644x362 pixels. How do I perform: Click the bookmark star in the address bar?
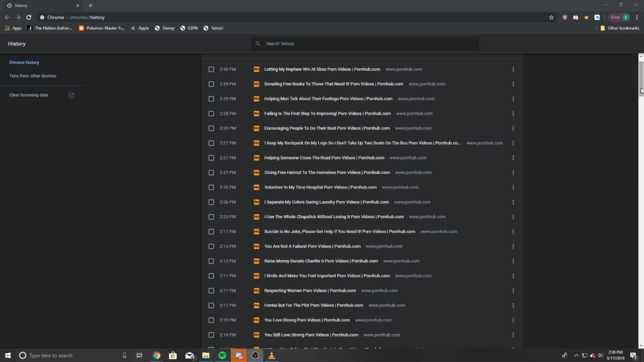[551, 17]
